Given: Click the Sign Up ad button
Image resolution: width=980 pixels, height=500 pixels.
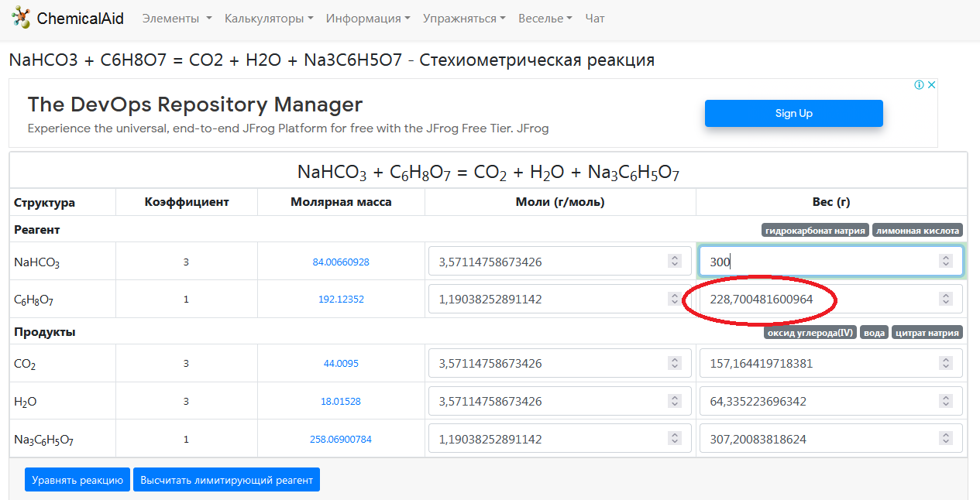Looking at the screenshot, I should pos(794,113).
